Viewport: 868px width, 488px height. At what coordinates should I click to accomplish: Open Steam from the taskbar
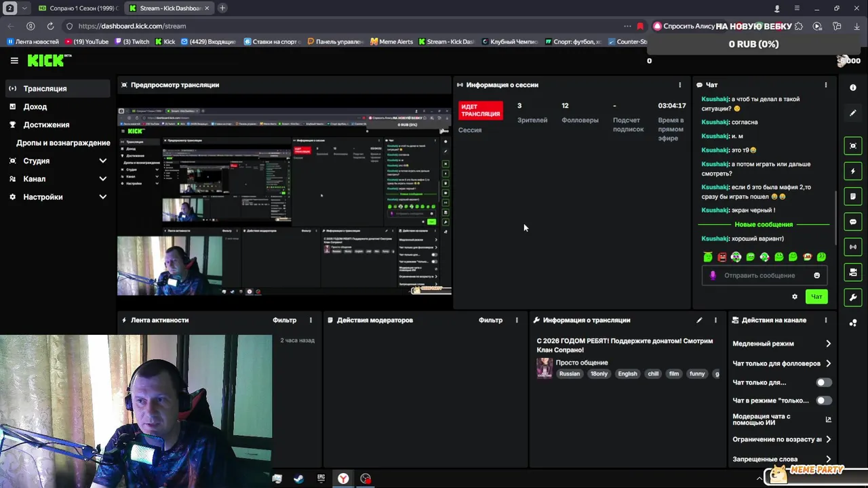click(x=298, y=479)
